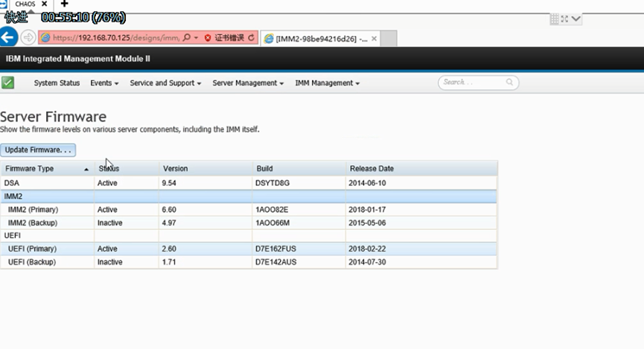The image size is (644, 349).
Task: Click the address bar search magnifier icon
Action: click(x=186, y=38)
